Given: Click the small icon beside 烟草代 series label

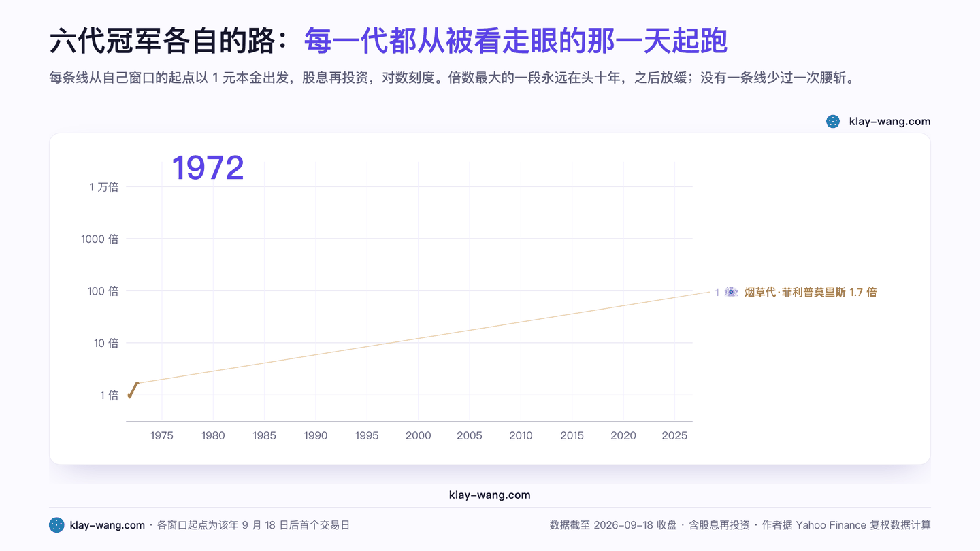Looking at the screenshot, I should coord(732,293).
